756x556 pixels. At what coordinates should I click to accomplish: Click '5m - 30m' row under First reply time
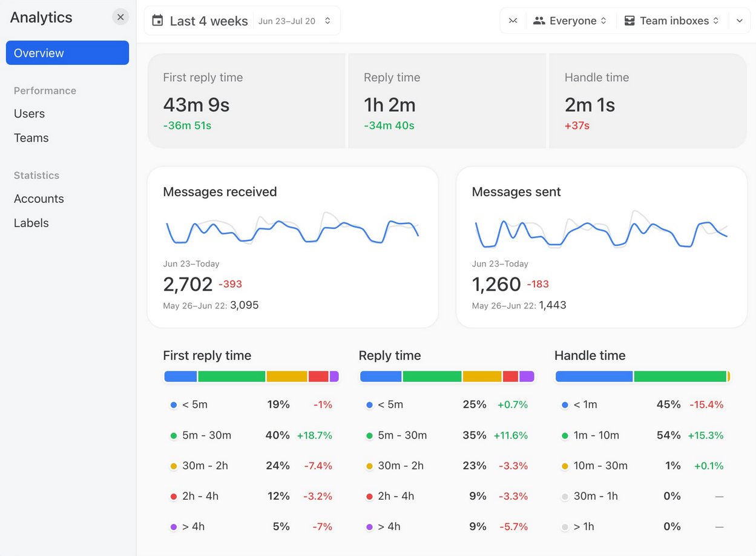click(251, 435)
